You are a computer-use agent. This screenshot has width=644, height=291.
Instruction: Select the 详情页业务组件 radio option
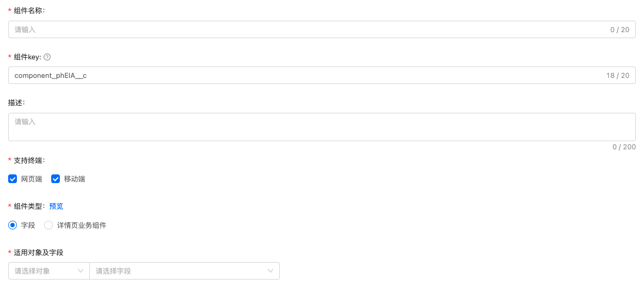(48, 225)
